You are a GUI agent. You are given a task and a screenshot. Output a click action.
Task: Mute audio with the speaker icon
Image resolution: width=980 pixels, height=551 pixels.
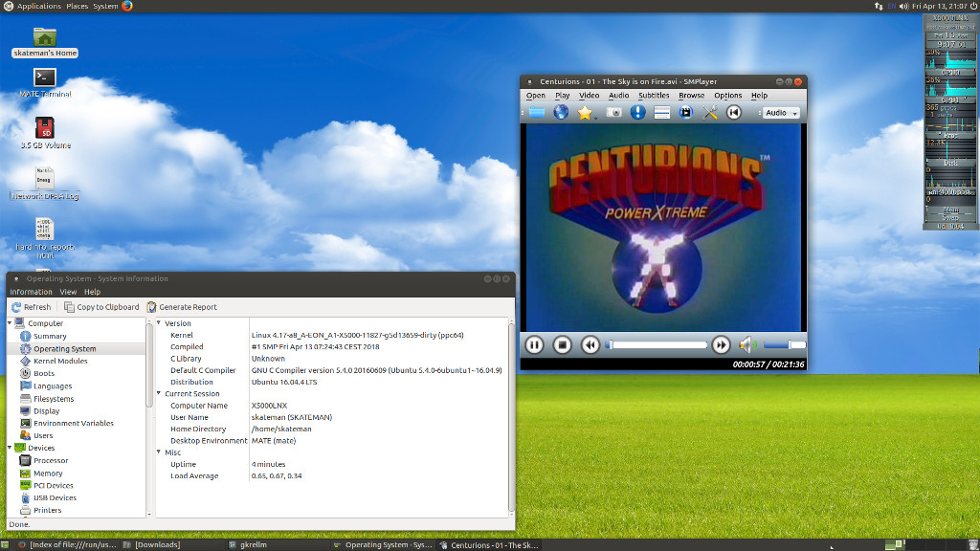747,344
